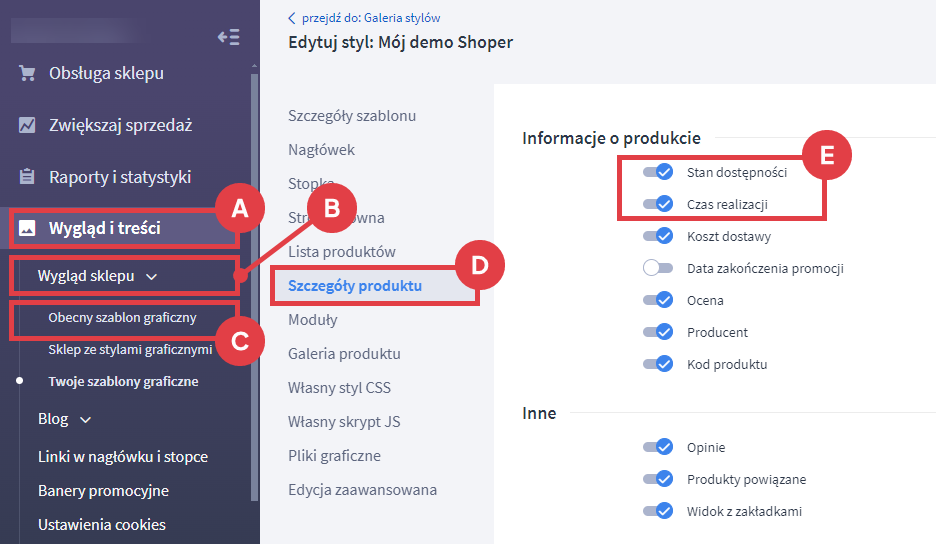The height and width of the screenshot is (544, 936).
Task: Disable the Stan dostępności toggle
Action: point(659,172)
